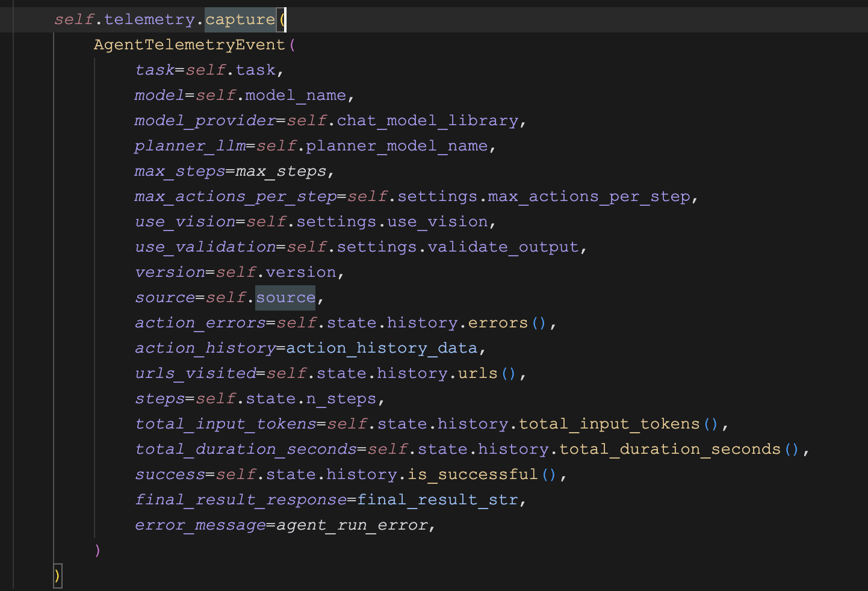Click 'total_duration_seconds' method call after history

[670, 450]
